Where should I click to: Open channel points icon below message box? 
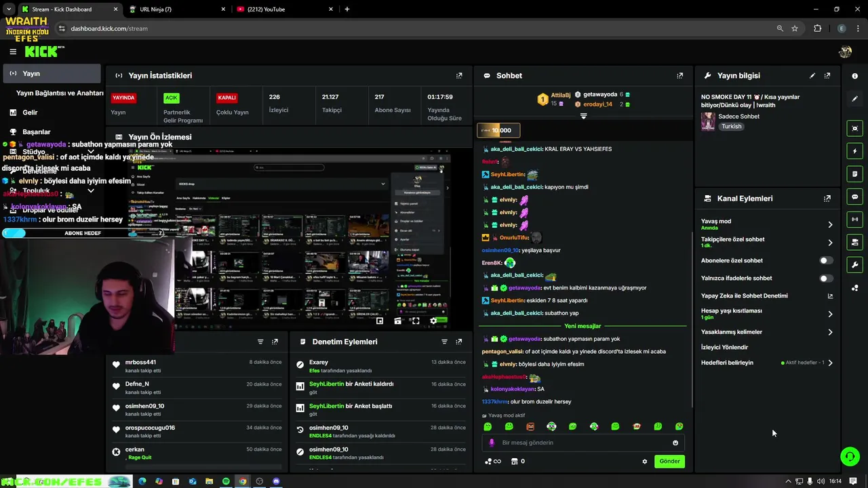click(492, 462)
